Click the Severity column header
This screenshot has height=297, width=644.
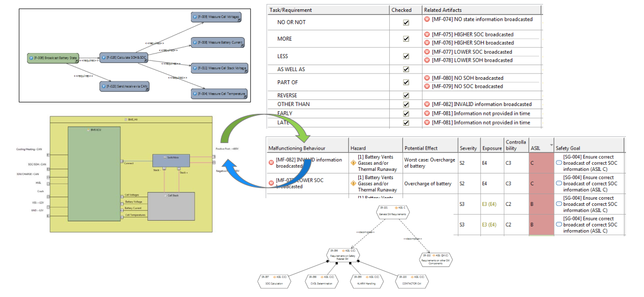[x=469, y=145]
